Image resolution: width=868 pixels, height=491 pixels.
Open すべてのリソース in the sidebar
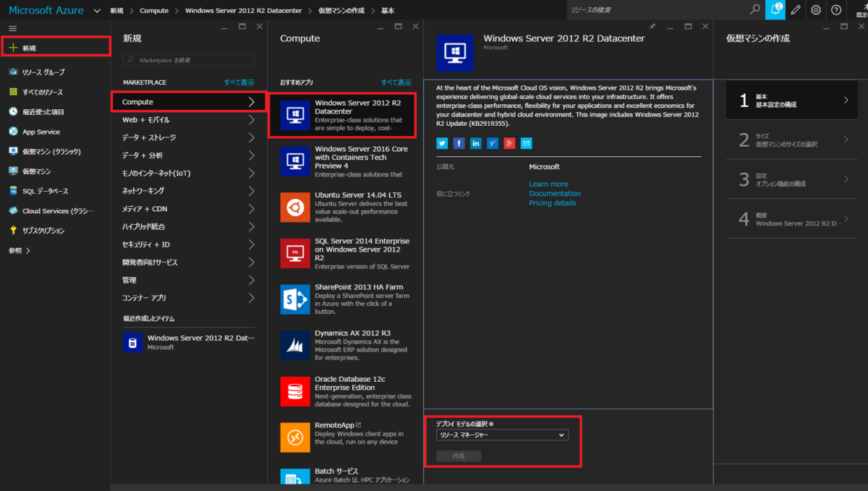click(56, 92)
